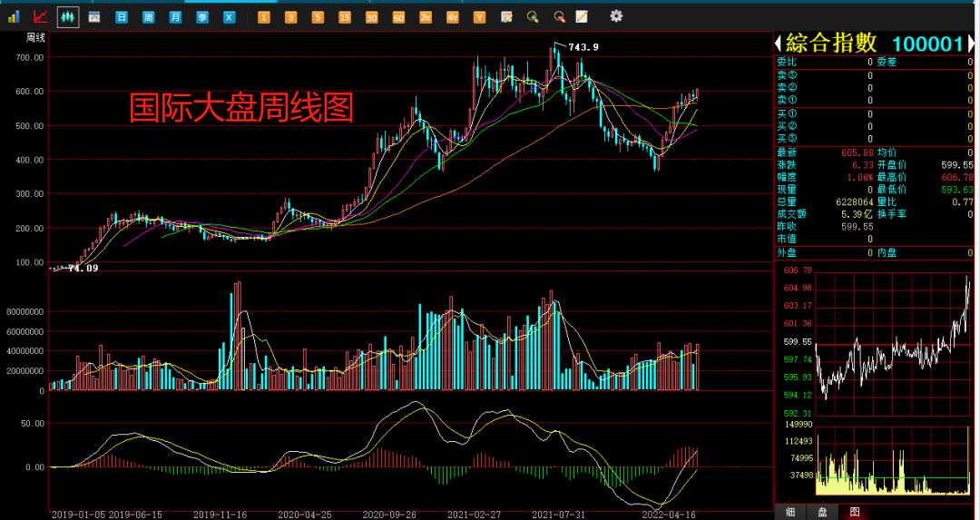Click the 74.09 low price label
Viewport: 980px width, 520px height.
[x=83, y=268]
